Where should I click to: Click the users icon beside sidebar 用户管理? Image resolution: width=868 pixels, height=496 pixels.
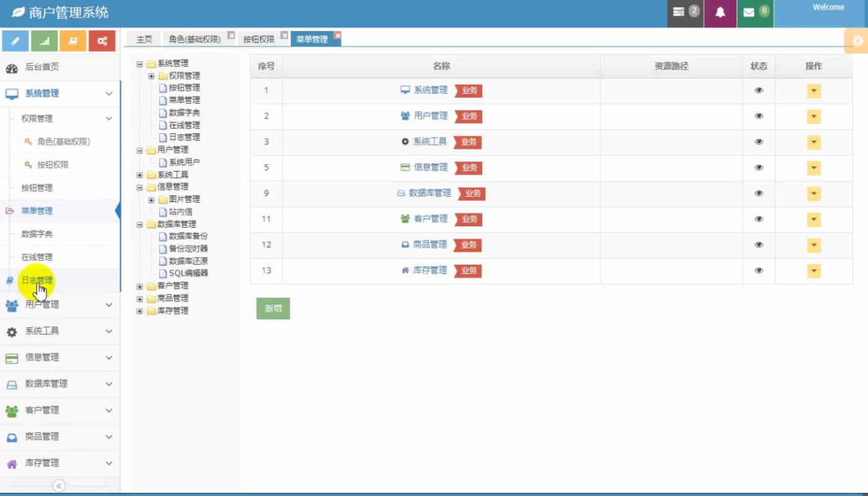tap(12, 305)
